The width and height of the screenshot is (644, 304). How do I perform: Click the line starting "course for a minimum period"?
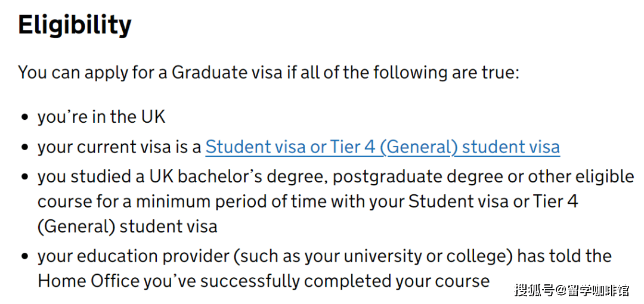coord(308,202)
